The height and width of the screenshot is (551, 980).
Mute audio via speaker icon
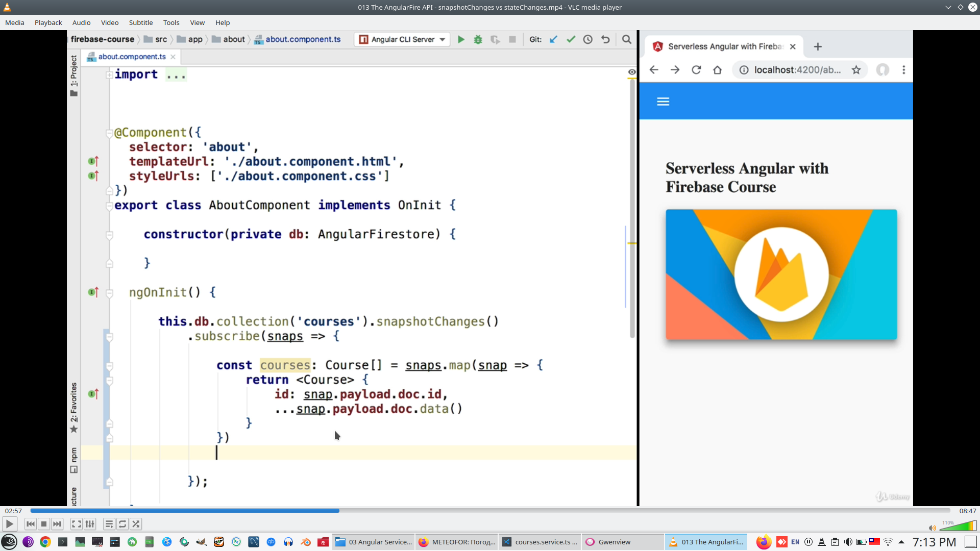[932, 528]
